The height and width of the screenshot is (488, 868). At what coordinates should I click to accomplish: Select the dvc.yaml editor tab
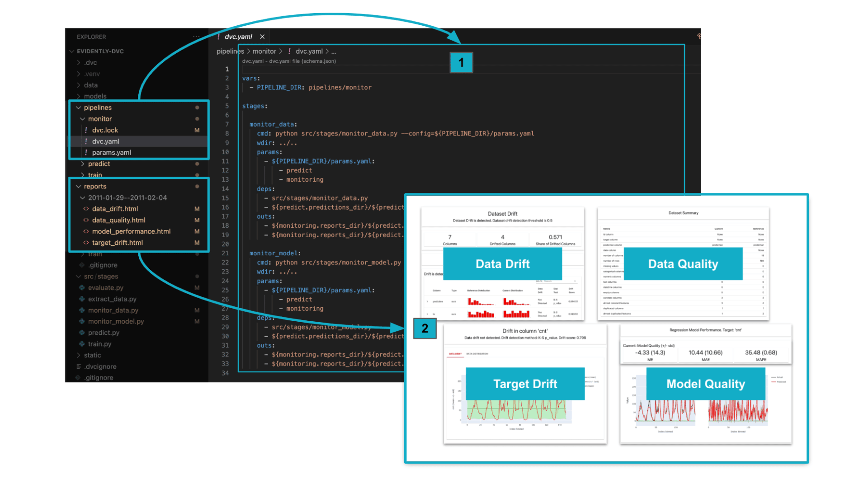238,37
